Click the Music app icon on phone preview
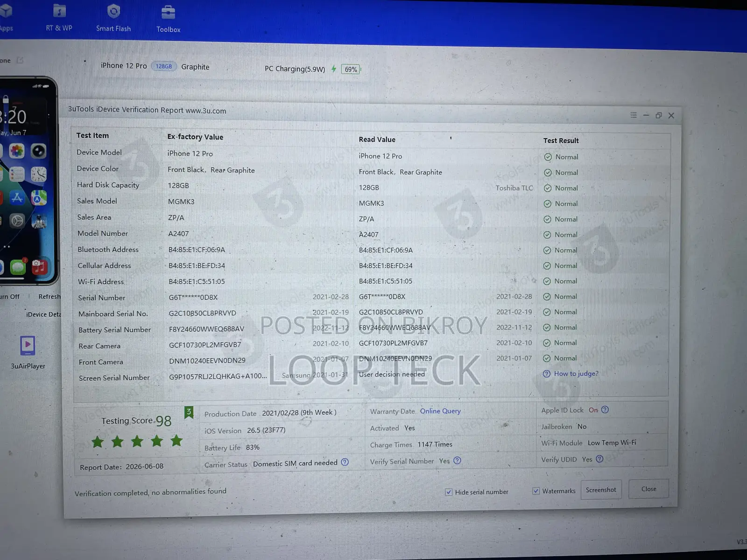This screenshot has width=747, height=560. point(39,267)
